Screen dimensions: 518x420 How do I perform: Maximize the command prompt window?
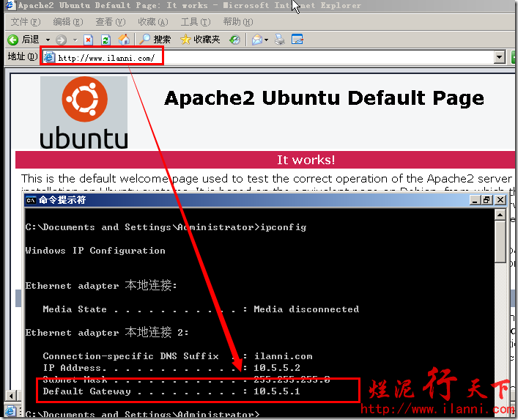coord(486,199)
